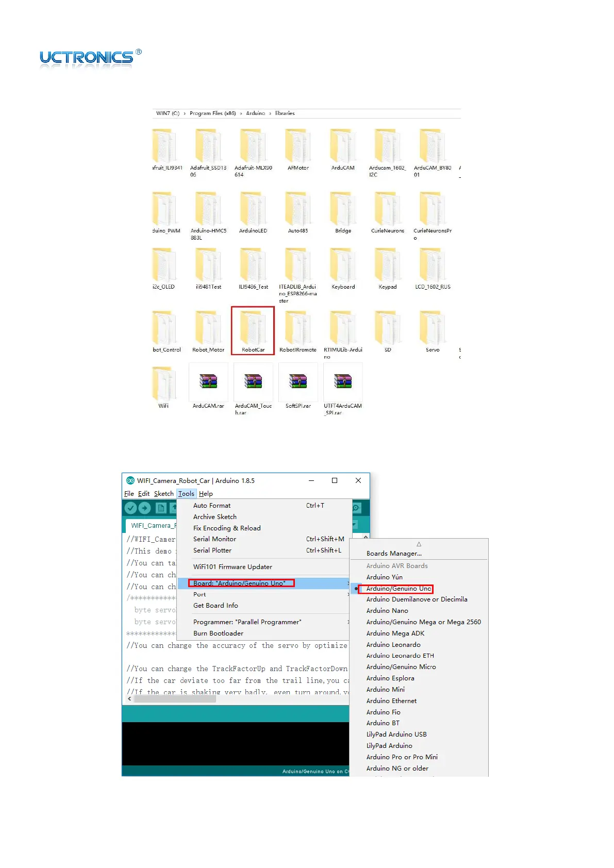Click the WIN7 (C:) breadcrumb
This screenshot has height=868, width=614.
(168, 113)
